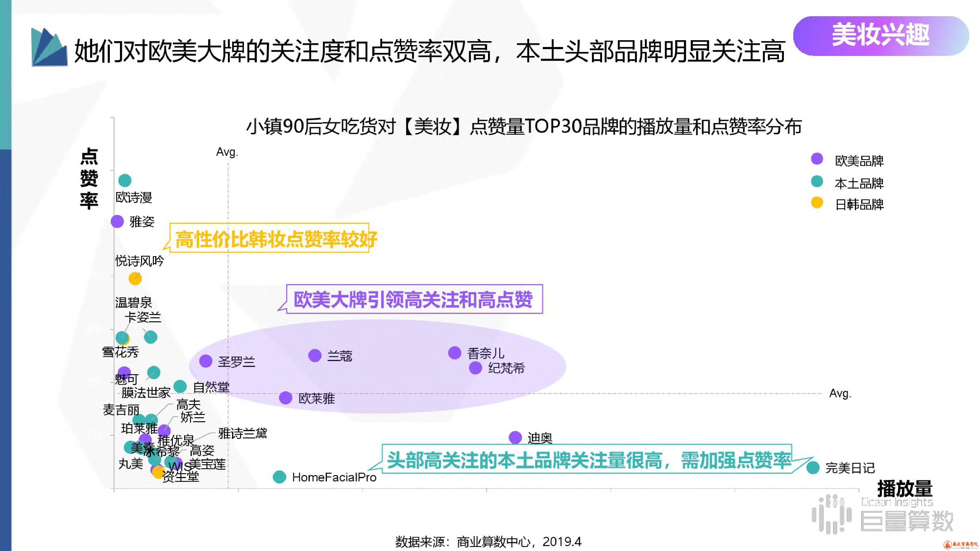Click the purple 迪奥 data point
The image size is (980, 551).
pyautogui.click(x=516, y=438)
